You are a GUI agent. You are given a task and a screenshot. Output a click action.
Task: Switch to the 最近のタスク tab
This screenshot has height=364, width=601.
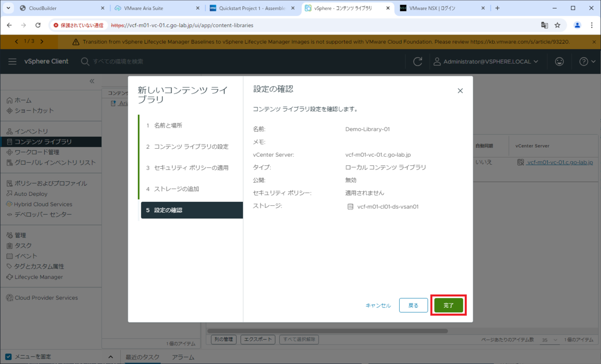(x=143, y=357)
